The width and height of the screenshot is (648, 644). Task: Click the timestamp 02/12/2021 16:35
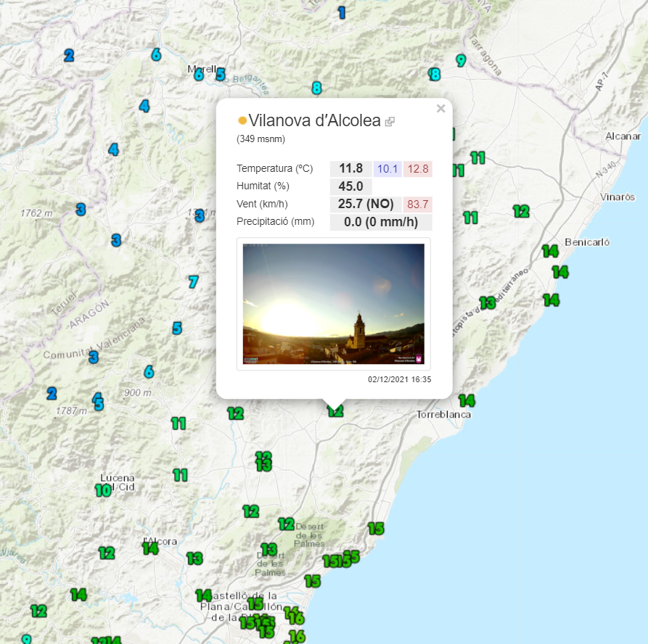[x=400, y=379]
